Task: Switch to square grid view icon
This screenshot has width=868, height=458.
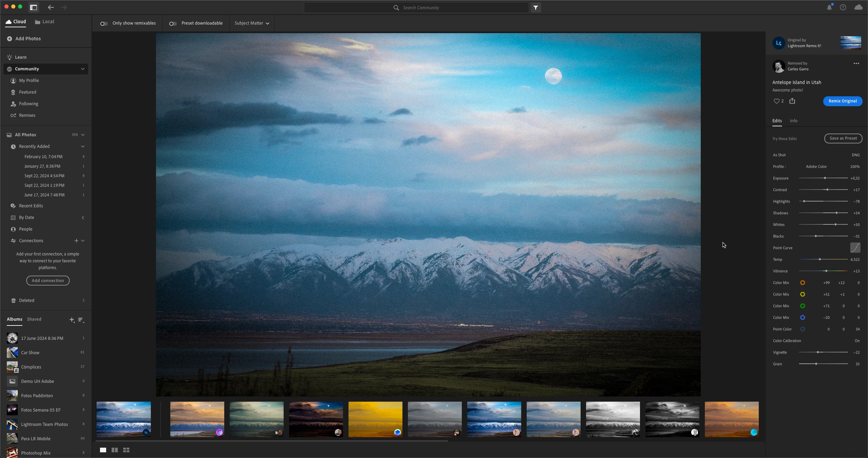Action: click(x=126, y=450)
